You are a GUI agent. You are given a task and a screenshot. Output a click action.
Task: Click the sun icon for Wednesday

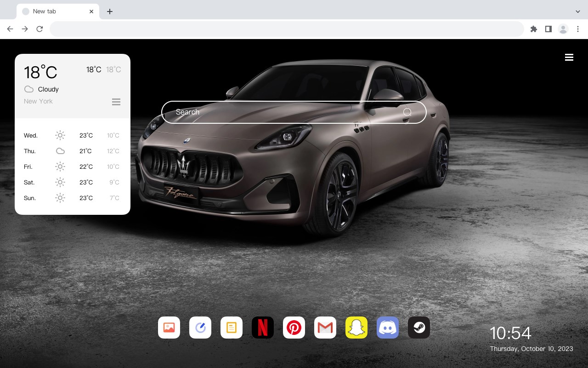(x=60, y=135)
